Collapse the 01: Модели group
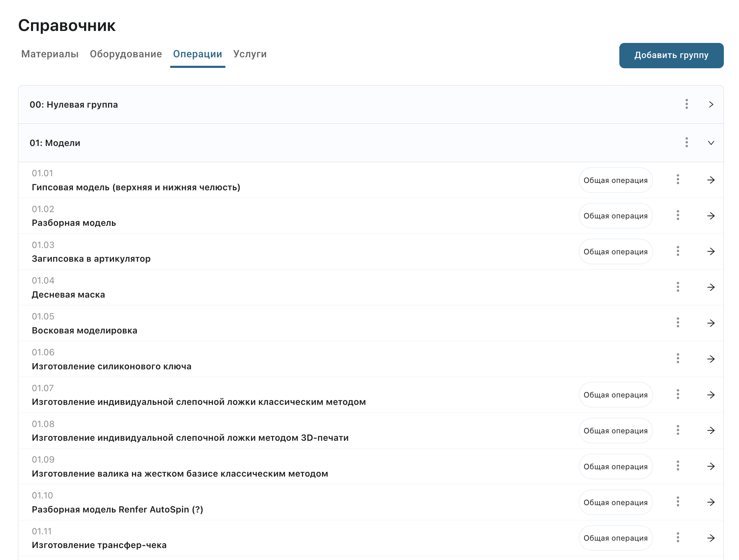Screen dimensions: 739x560 point(711,143)
